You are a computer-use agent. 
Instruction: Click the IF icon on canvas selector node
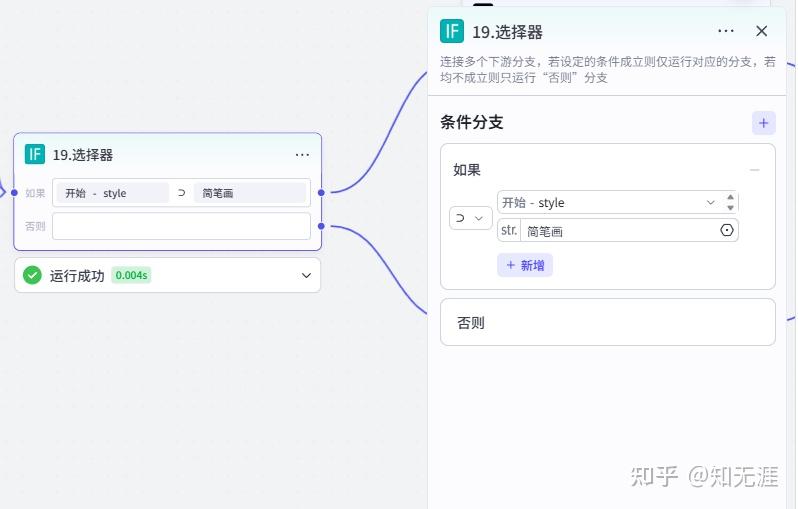coord(35,154)
